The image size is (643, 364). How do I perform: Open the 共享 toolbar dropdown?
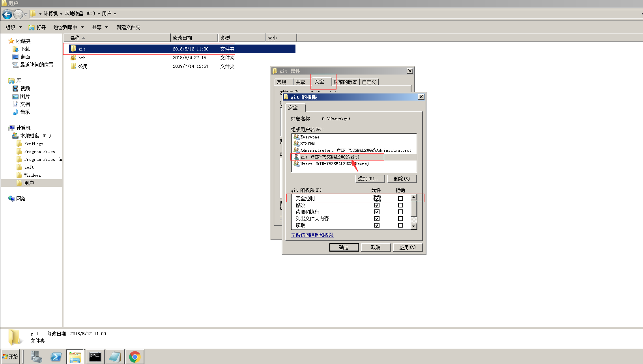coord(100,27)
